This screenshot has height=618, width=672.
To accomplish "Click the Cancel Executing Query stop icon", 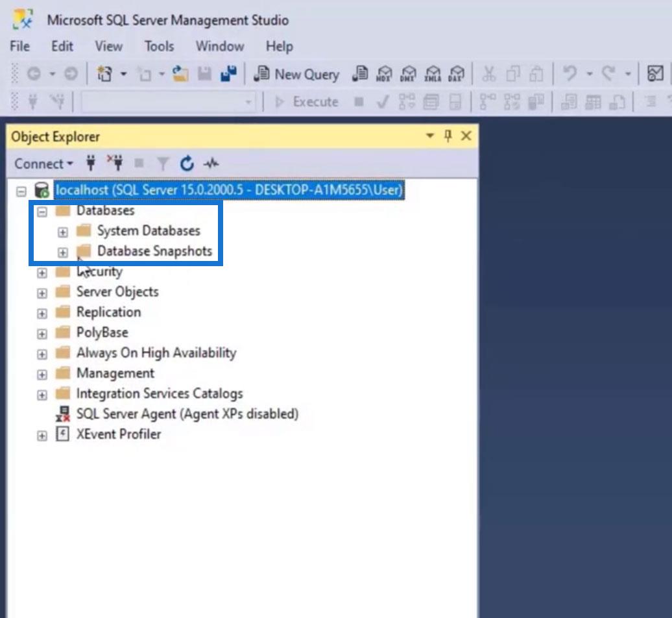I will (x=359, y=102).
